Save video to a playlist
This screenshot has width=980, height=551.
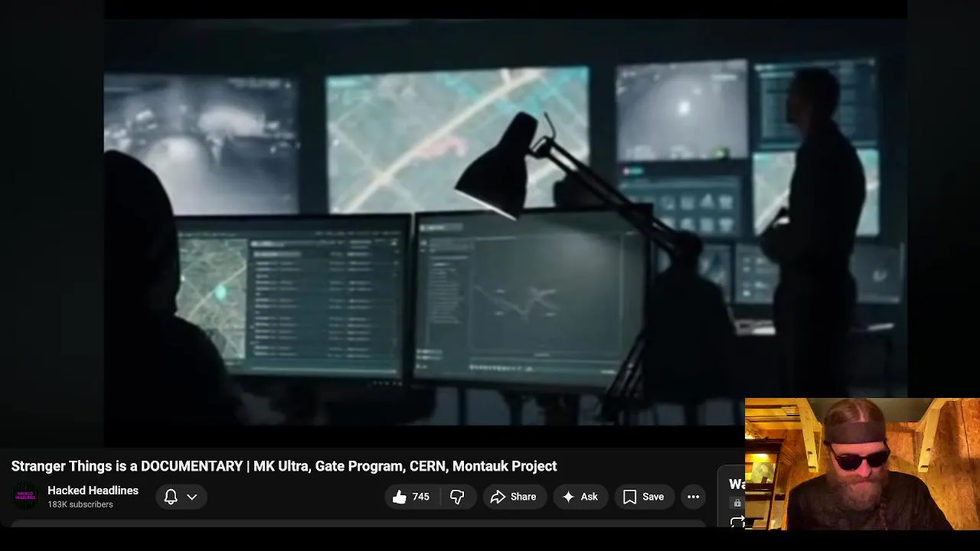[x=643, y=497]
